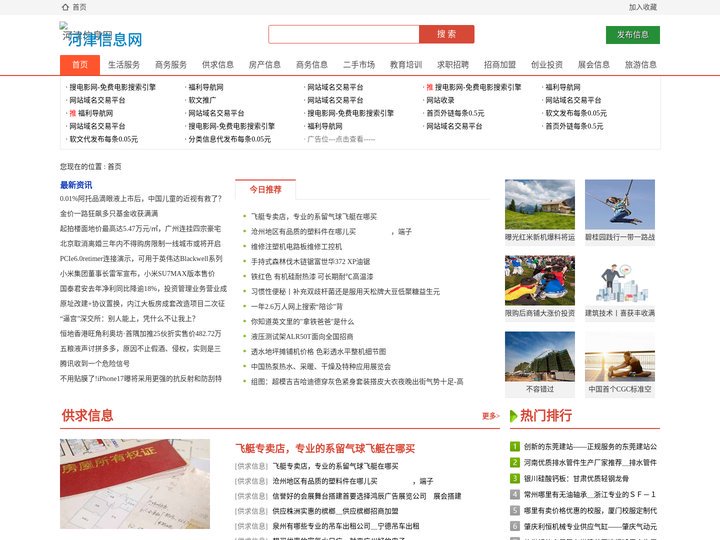Click 更多> link beside 供求信息

click(490, 416)
